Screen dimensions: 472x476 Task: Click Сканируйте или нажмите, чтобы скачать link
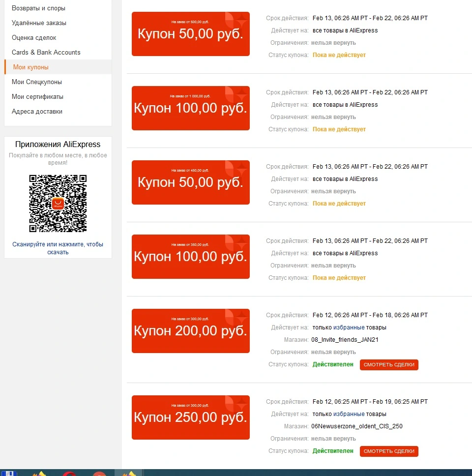[58, 248]
